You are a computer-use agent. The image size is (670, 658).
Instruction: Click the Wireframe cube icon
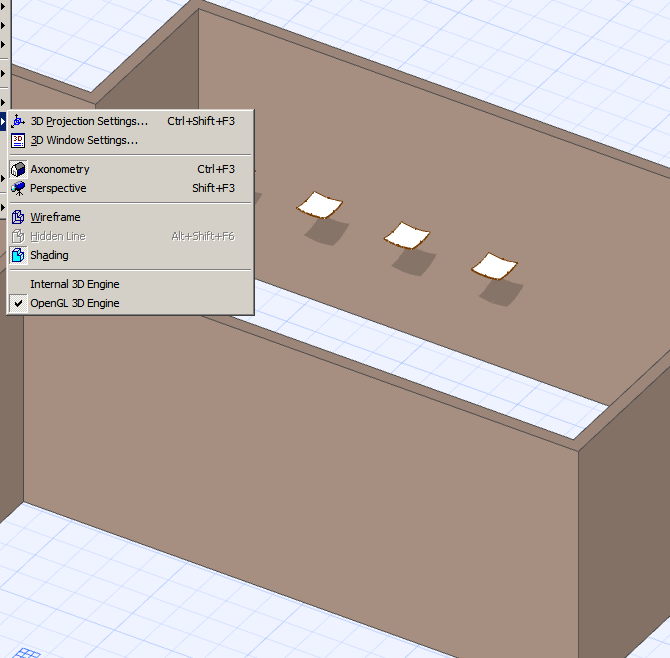(18, 217)
